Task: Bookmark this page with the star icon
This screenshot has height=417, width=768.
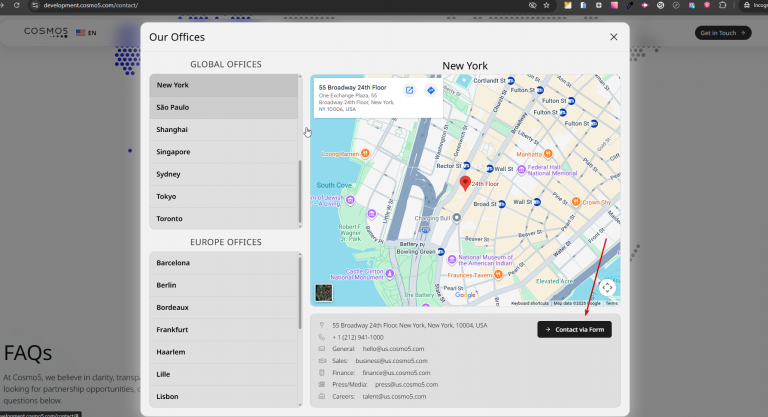Action: [547, 5]
